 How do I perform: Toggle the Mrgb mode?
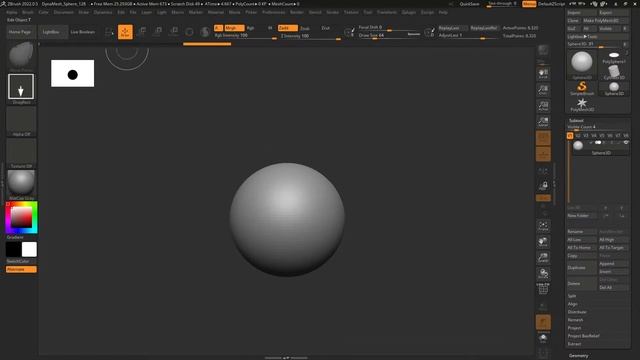click(x=234, y=28)
